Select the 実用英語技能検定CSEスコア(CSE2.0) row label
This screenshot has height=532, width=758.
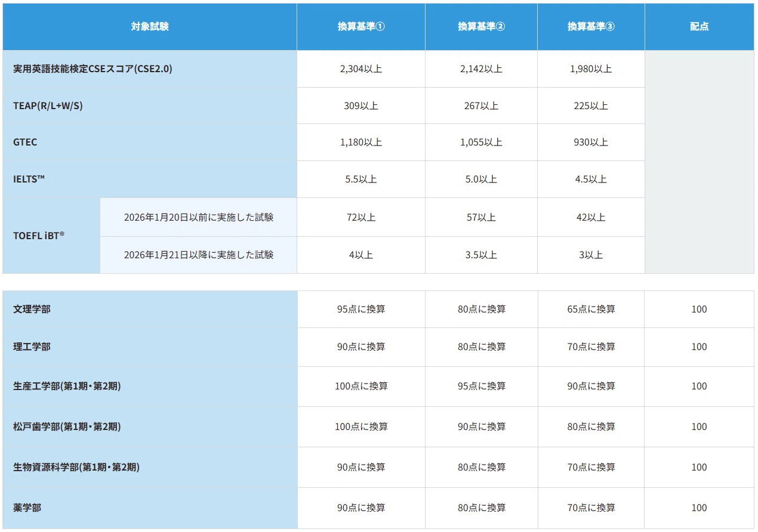(x=150, y=69)
